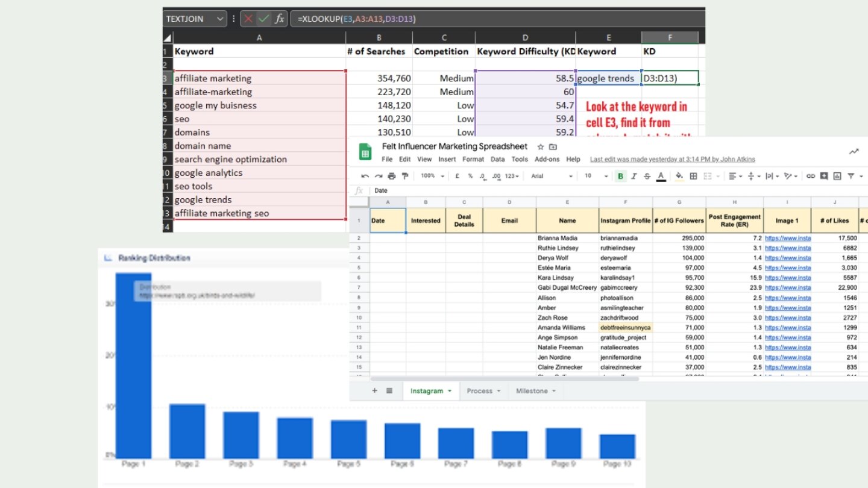This screenshot has height=488, width=868.
Task: Click the Move to folder icon beside title
Action: tap(553, 146)
